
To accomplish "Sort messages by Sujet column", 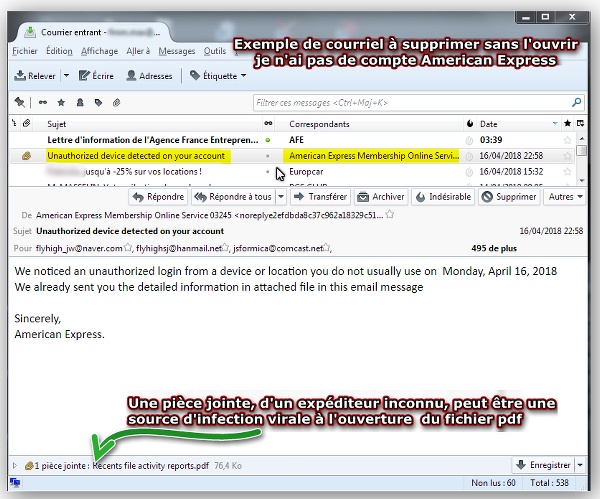I will 56,124.
